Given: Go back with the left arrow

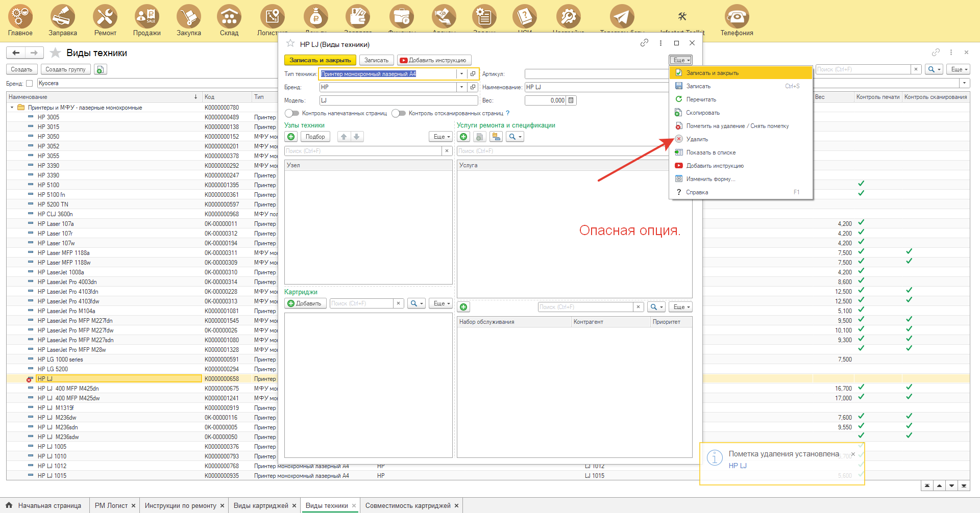Looking at the screenshot, I should coord(16,53).
